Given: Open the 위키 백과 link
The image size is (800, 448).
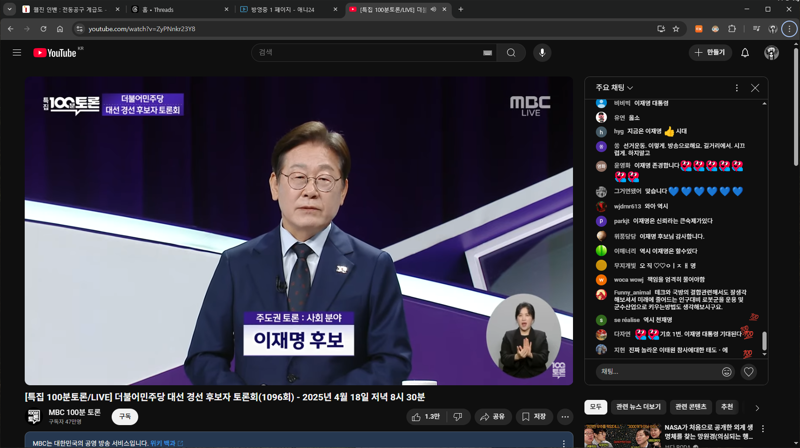Looking at the screenshot, I should click(166, 443).
